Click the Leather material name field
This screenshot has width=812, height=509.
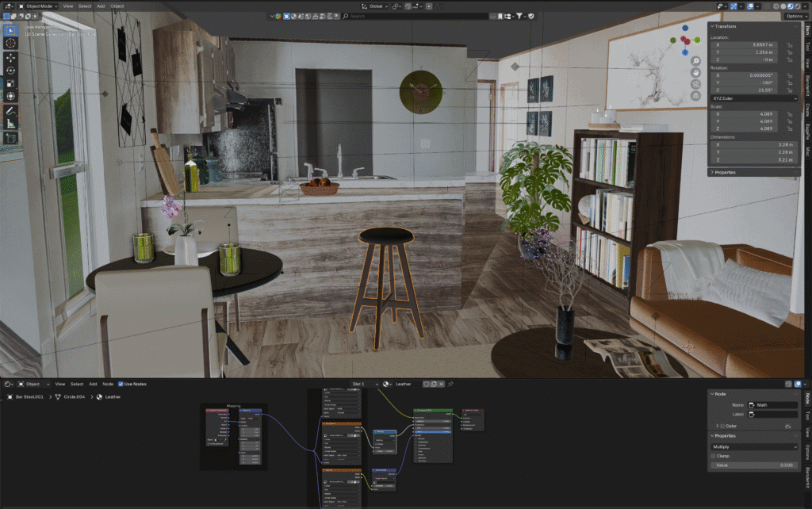pyautogui.click(x=408, y=385)
